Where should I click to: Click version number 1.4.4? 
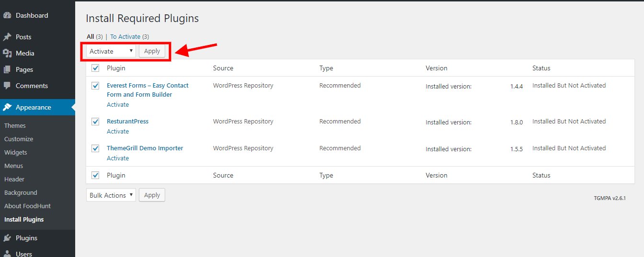[517, 86]
